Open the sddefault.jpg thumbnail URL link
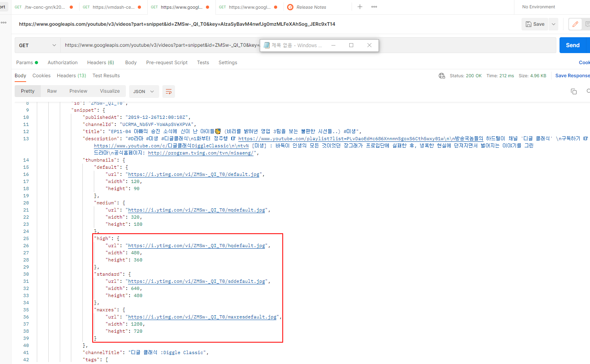Image resolution: width=590 pixels, height=364 pixels. tap(196, 281)
